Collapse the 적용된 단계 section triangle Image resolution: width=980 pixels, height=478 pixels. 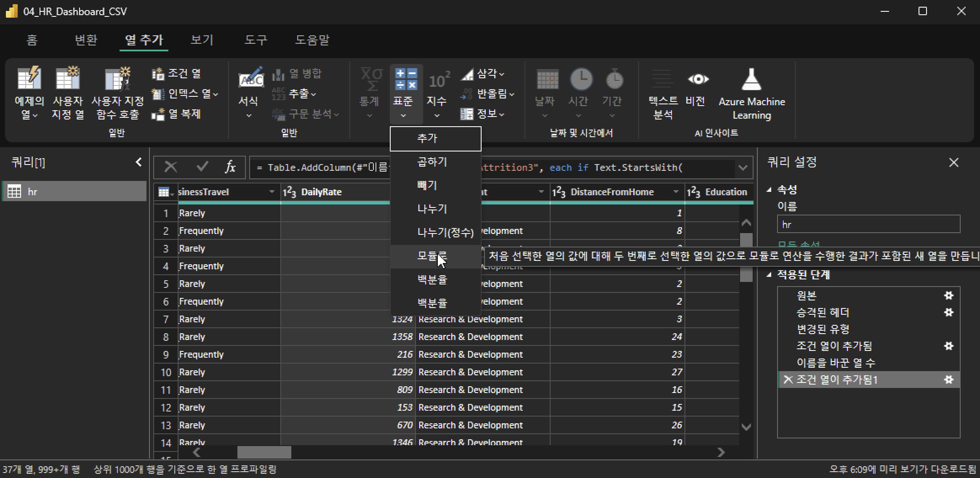point(769,274)
